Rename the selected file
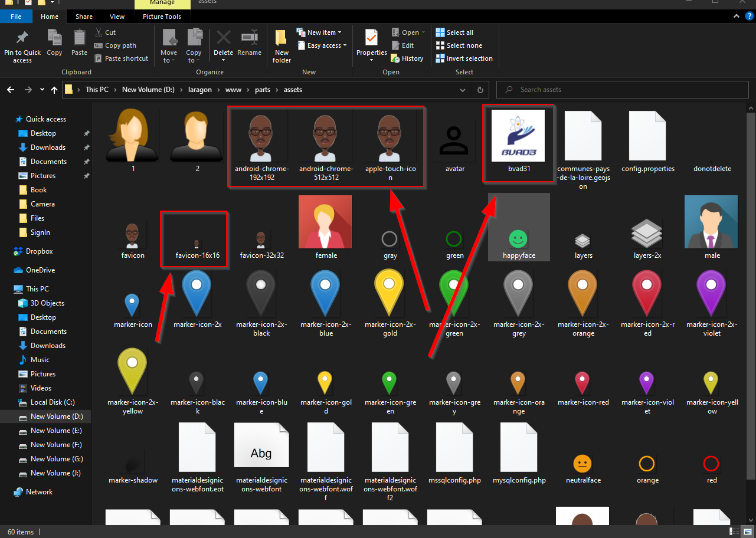Screen dimensions: 756x538 [250, 42]
